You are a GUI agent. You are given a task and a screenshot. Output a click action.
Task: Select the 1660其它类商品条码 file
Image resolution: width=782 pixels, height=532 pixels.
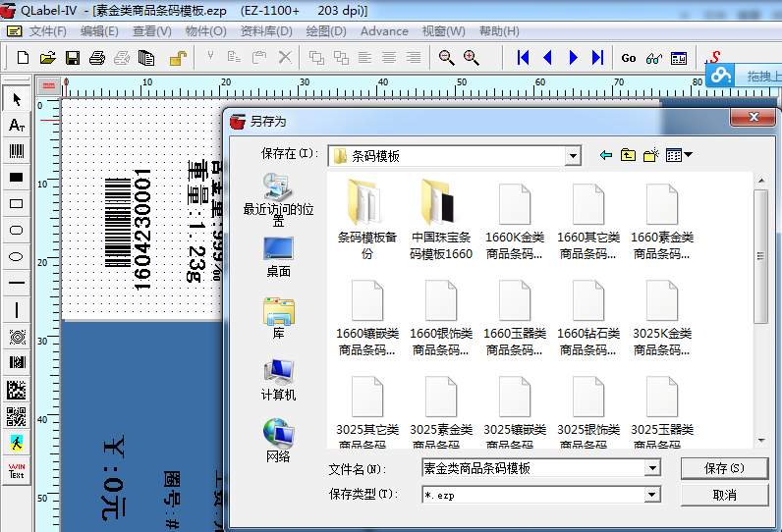(588, 222)
